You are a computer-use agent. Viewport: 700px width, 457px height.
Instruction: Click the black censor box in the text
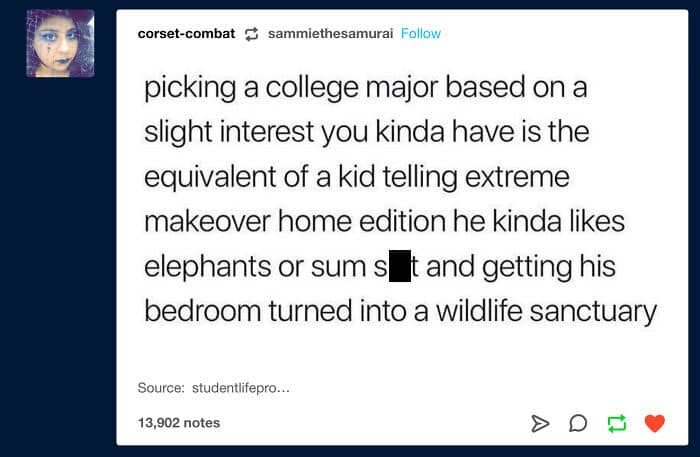point(400,266)
